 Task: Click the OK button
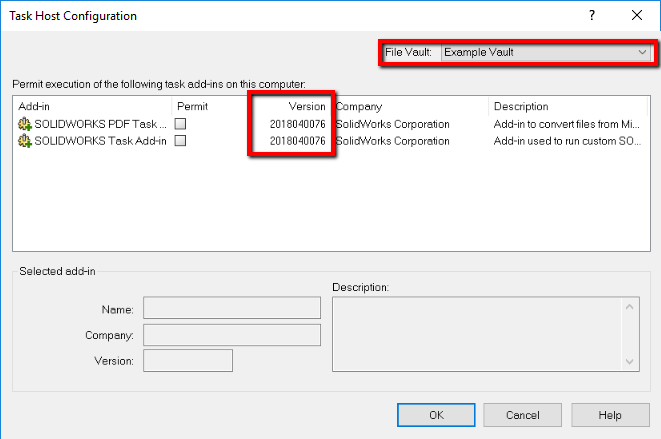coord(436,415)
